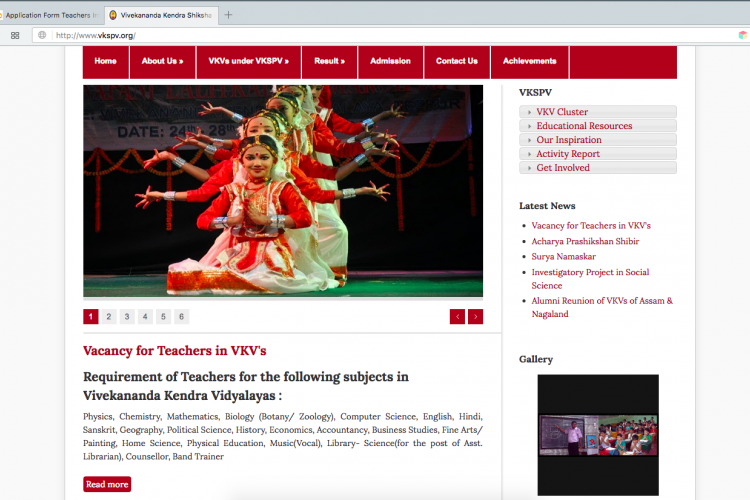The width and height of the screenshot is (750, 500).
Task: Click the Gallery classroom thumbnail
Action: 598,435
